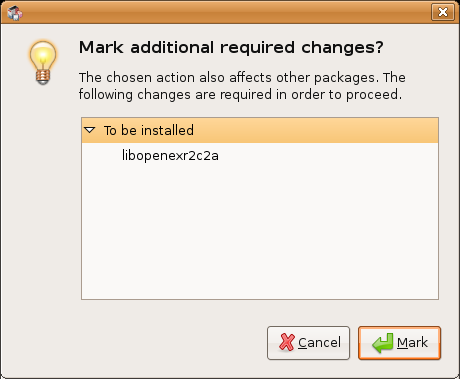Image resolution: width=460 pixels, height=379 pixels.
Task: Click the "Mark additional required changes?" heading
Action: [231, 48]
